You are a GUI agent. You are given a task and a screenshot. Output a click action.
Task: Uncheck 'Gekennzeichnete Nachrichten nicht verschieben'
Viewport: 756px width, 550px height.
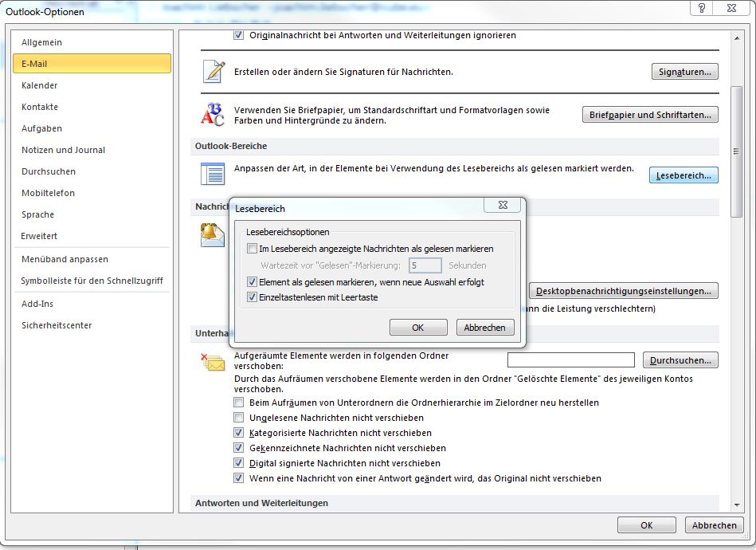point(238,448)
